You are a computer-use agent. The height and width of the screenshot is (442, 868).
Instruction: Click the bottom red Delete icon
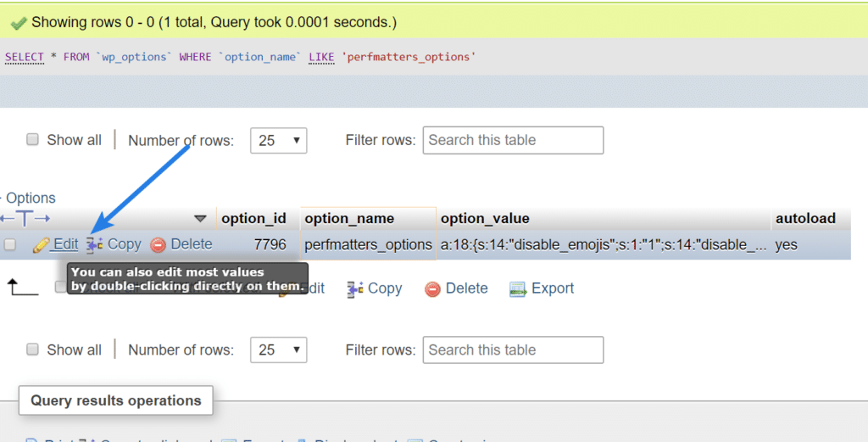(x=433, y=289)
